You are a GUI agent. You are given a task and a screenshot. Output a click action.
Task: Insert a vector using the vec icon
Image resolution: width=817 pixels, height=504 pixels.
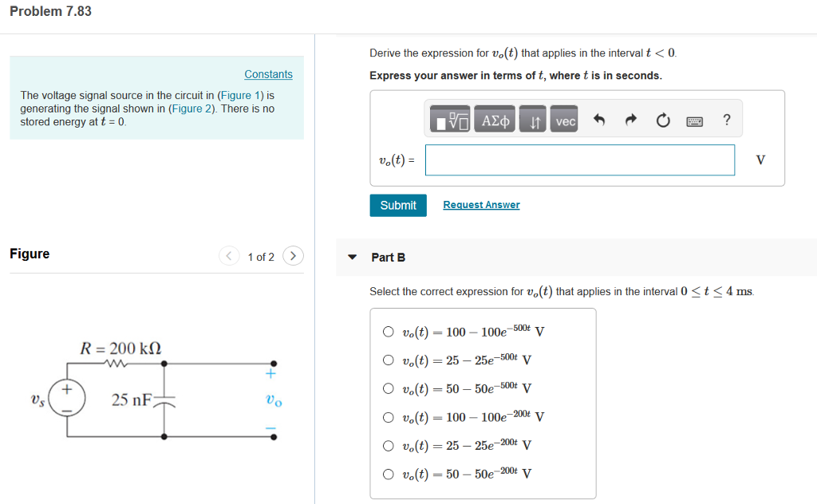pyautogui.click(x=564, y=118)
